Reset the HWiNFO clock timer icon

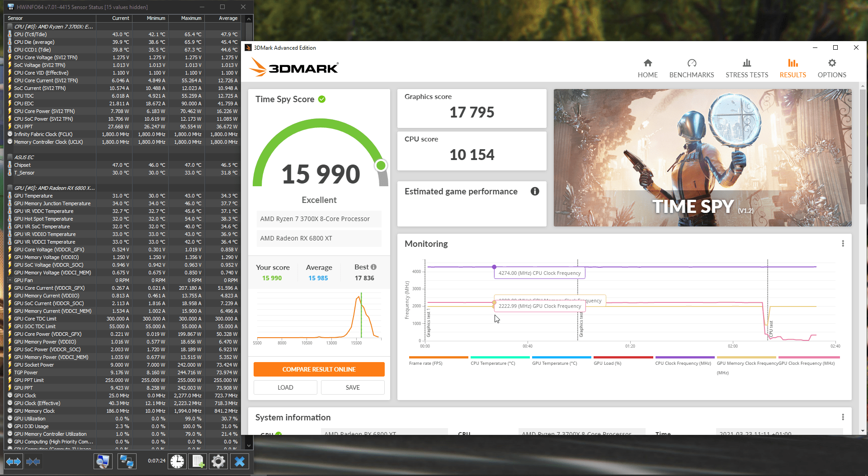(x=177, y=462)
